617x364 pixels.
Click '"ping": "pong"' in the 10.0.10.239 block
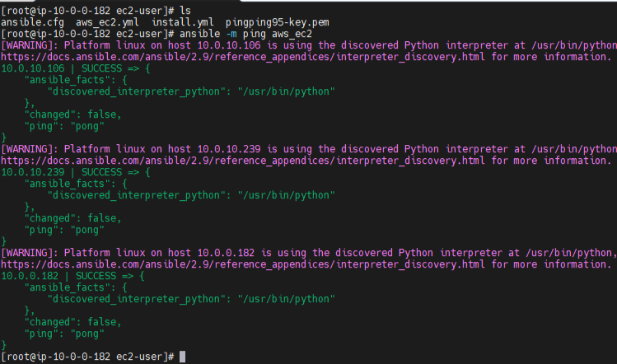pos(64,230)
